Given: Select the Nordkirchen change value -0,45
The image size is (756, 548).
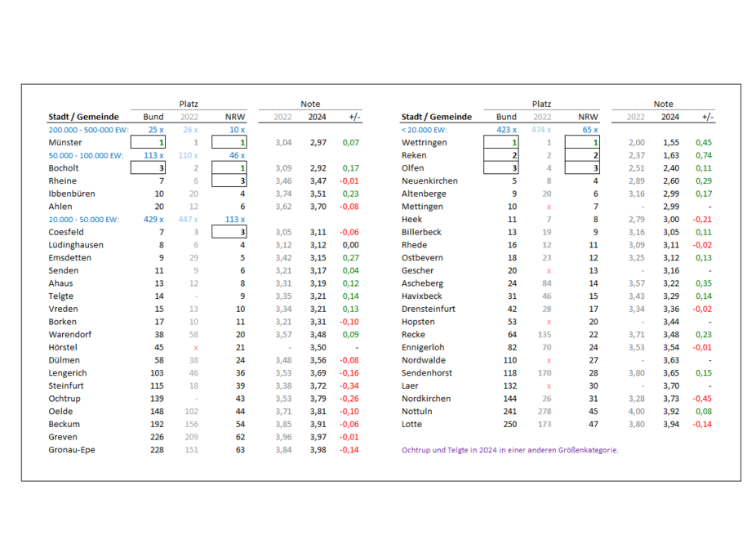Looking at the screenshot, I should click(x=702, y=399).
